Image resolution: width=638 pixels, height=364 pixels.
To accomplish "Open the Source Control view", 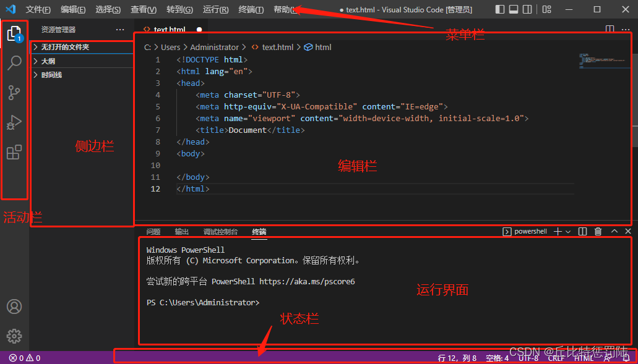I will click(x=14, y=93).
